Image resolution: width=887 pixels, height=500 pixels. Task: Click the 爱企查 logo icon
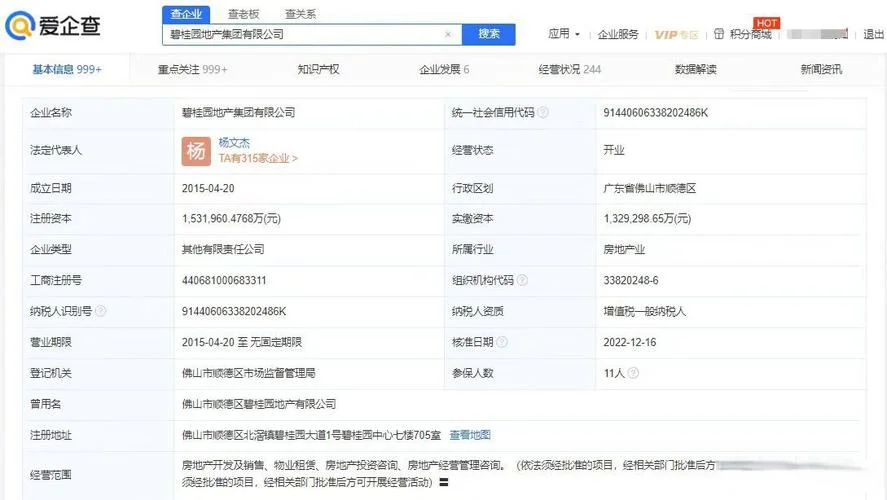20,26
